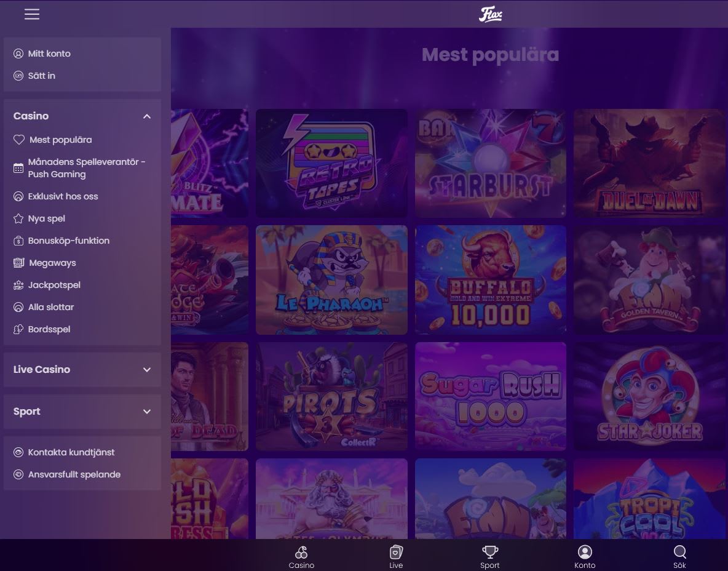Go to Mest populära category
The width and height of the screenshot is (728, 571).
(x=61, y=140)
